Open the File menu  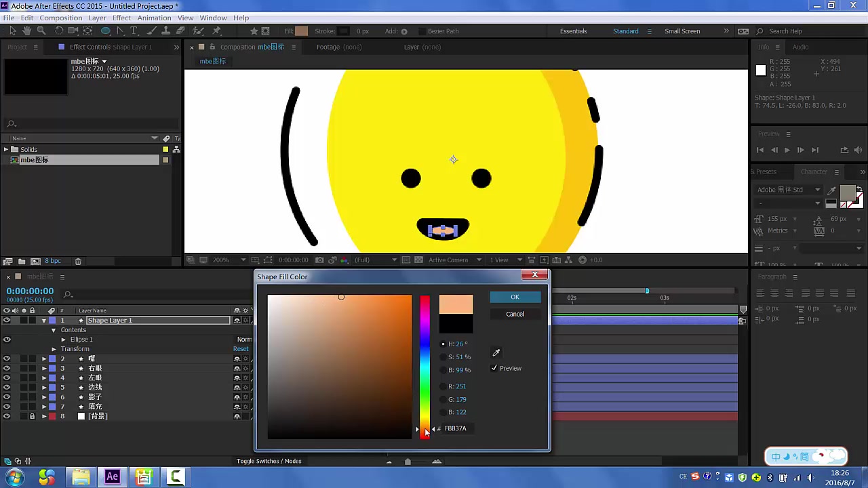9,18
